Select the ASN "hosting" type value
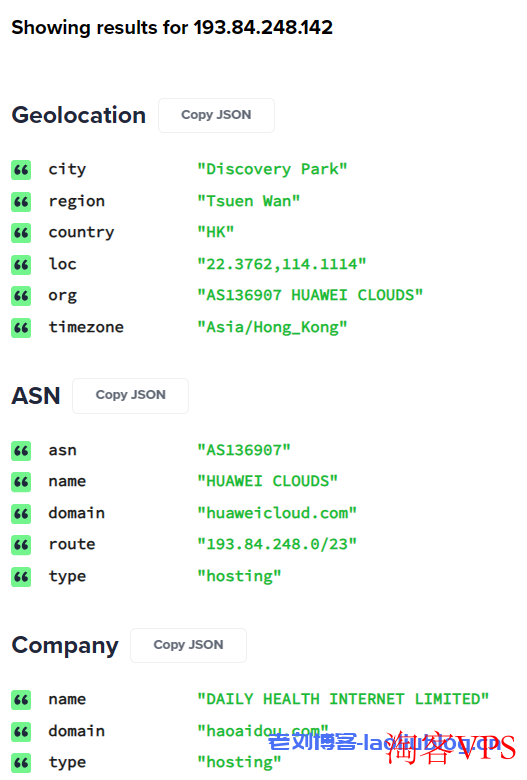This screenshot has width=527, height=780. coord(239,577)
